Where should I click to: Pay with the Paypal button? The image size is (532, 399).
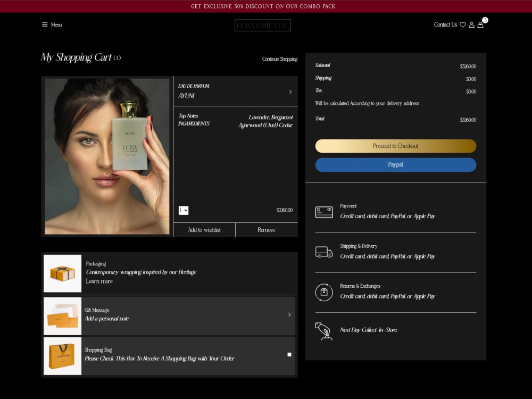tap(396, 165)
